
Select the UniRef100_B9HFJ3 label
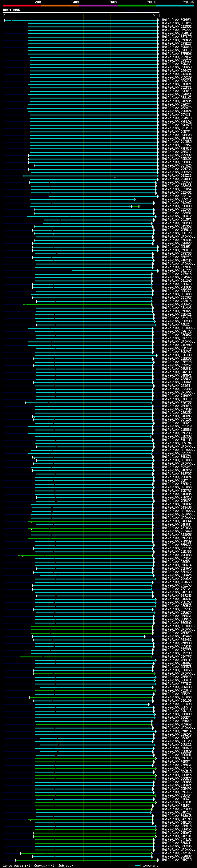pos(176,50)
